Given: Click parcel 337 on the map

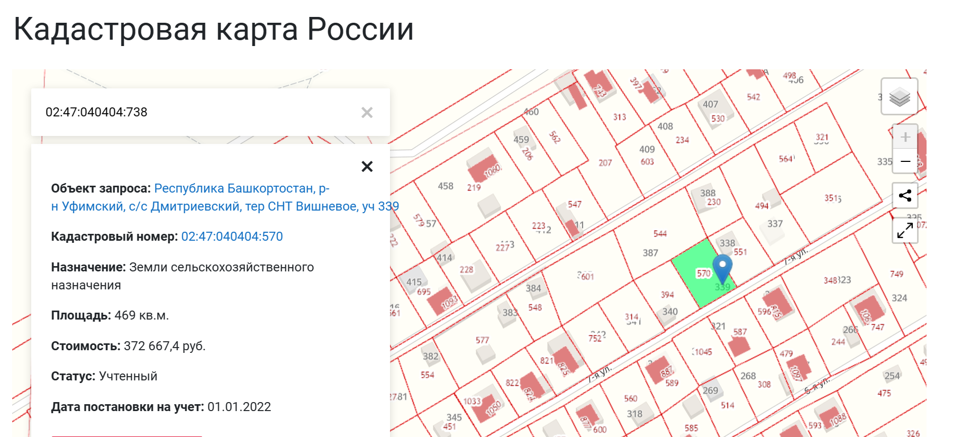Looking at the screenshot, I should click(x=775, y=224).
